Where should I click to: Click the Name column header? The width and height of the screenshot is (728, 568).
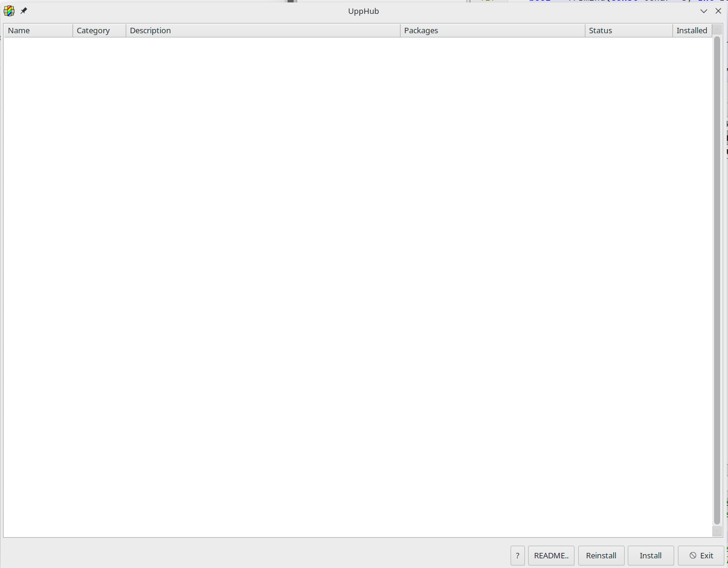pos(38,30)
